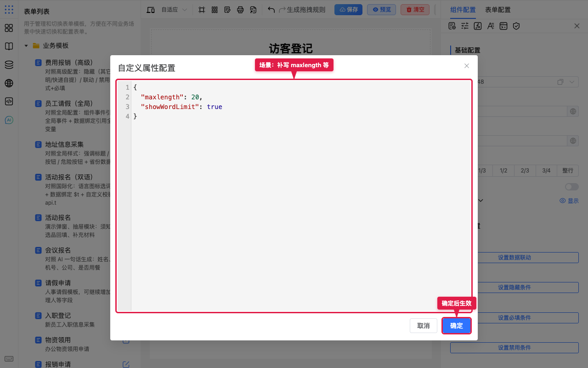Close the right config panel
The height and width of the screenshot is (368, 588).
click(577, 26)
